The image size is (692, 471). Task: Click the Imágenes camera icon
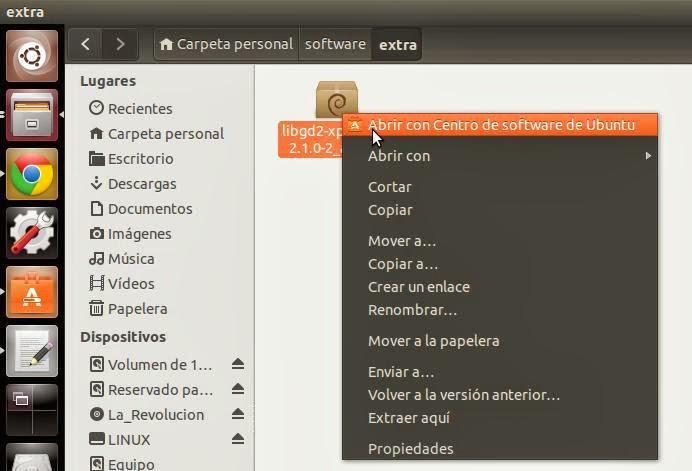[x=96, y=233]
